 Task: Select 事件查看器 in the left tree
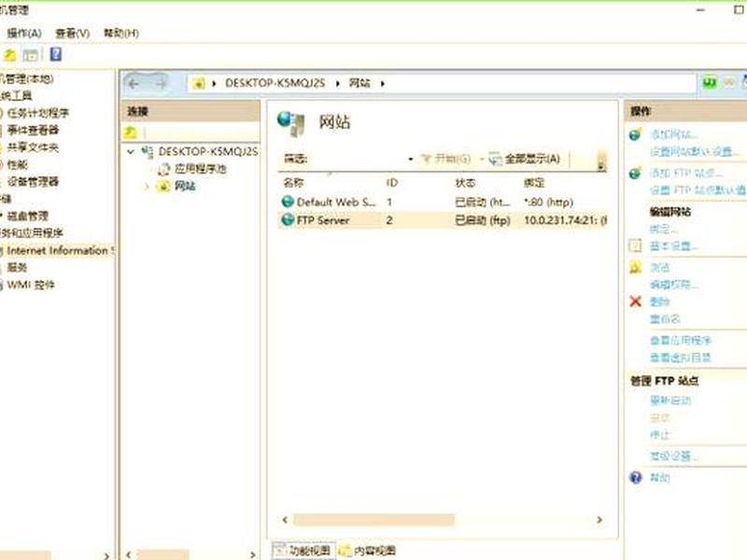[x=33, y=130]
